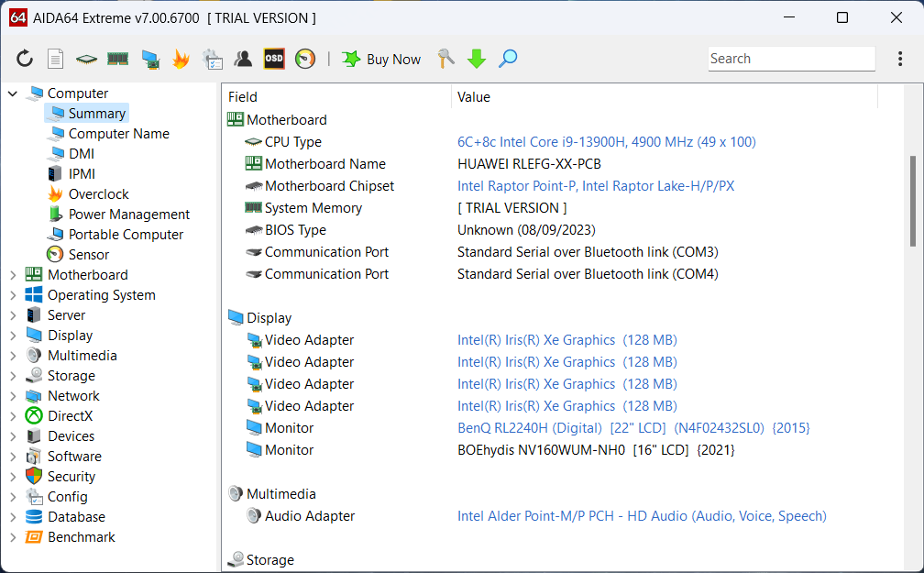The height and width of the screenshot is (573, 924).
Task: Expand the Operating System tree node
Action: (x=13, y=295)
